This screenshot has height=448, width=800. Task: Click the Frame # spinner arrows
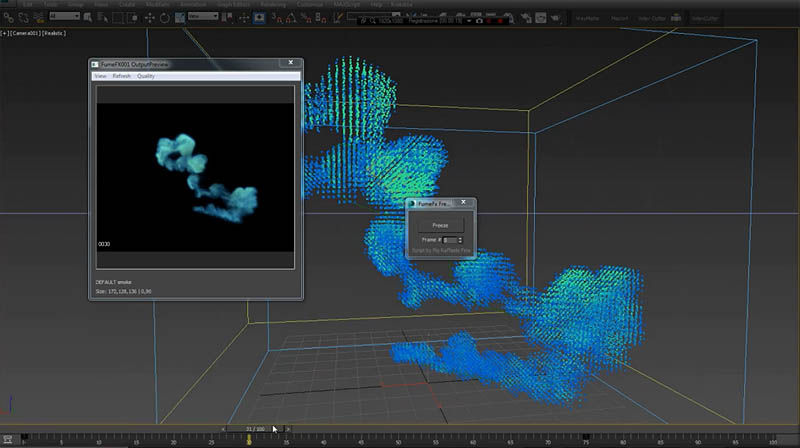(x=459, y=240)
